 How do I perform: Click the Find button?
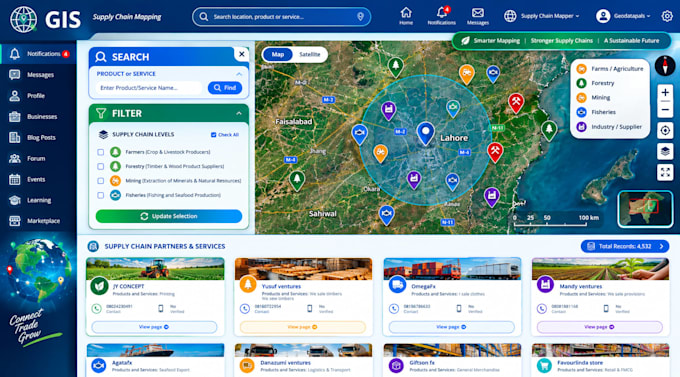tap(225, 88)
